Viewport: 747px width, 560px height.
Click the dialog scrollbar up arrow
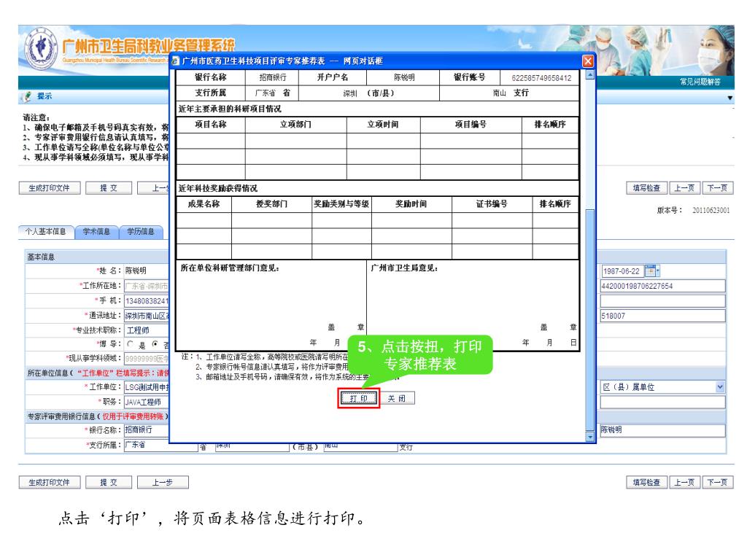(x=589, y=75)
